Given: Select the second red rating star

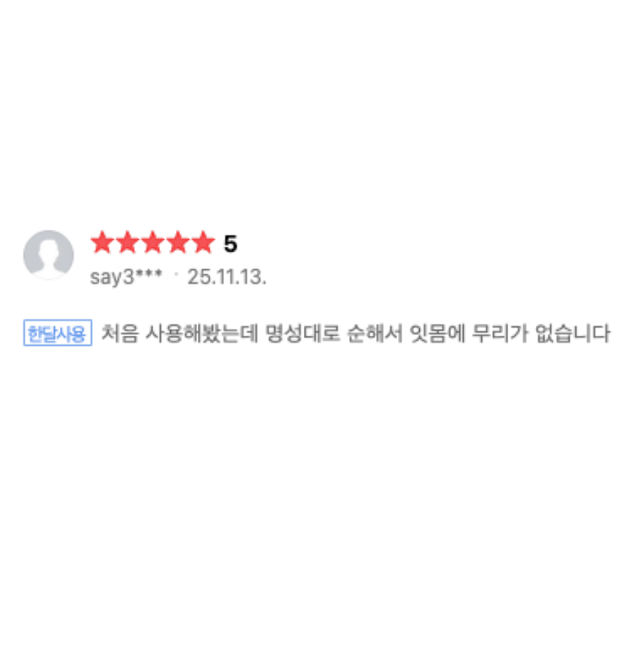Looking at the screenshot, I should [128, 242].
